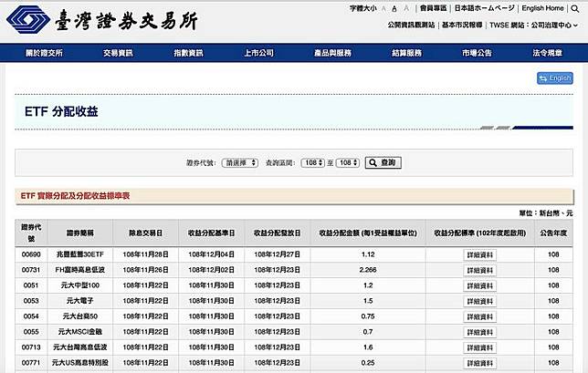
Task: Select the 元大台商50 name cell
Action: (x=80, y=316)
